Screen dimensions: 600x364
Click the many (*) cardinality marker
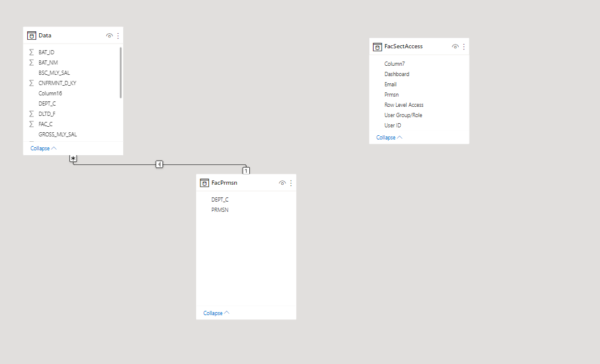pyautogui.click(x=73, y=159)
